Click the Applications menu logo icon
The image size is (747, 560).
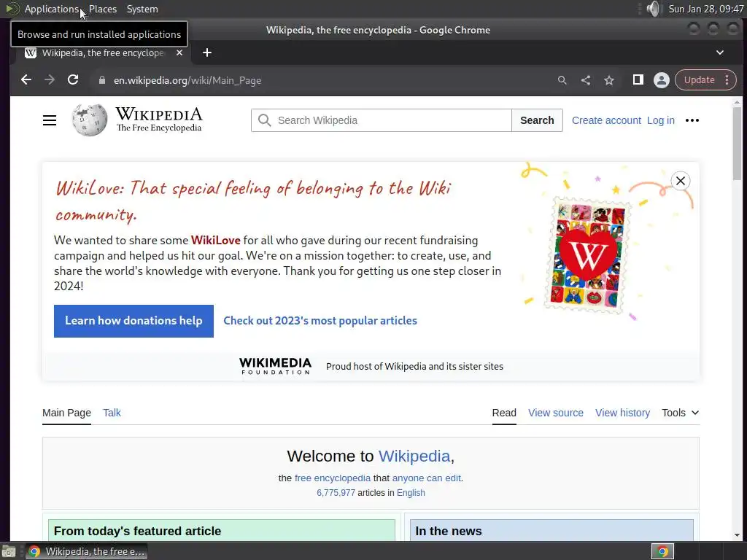pos(12,9)
